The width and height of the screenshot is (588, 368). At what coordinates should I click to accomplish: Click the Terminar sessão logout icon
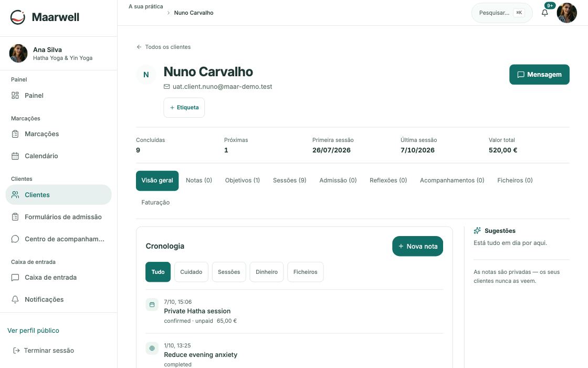point(16,350)
